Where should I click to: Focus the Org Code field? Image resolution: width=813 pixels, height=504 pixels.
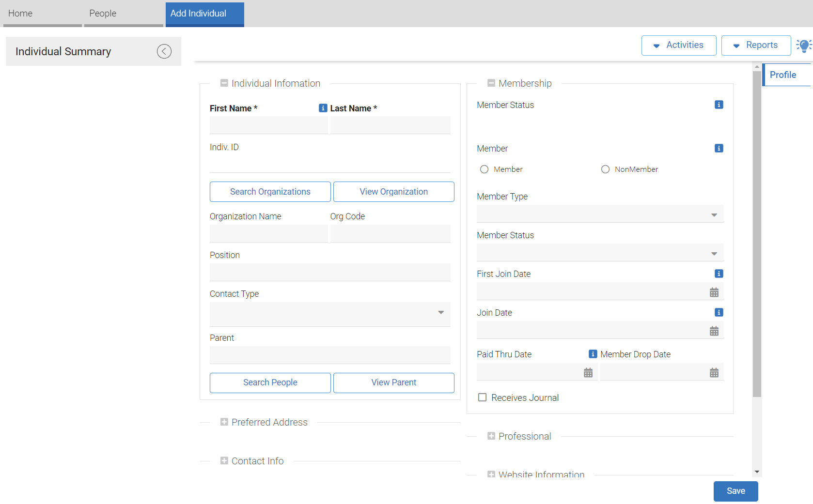pyautogui.click(x=391, y=233)
